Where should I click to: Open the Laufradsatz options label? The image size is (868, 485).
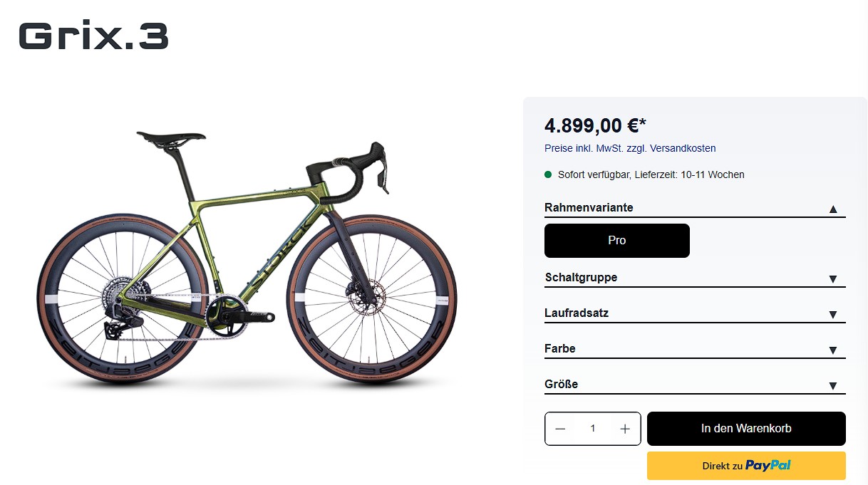click(577, 313)
